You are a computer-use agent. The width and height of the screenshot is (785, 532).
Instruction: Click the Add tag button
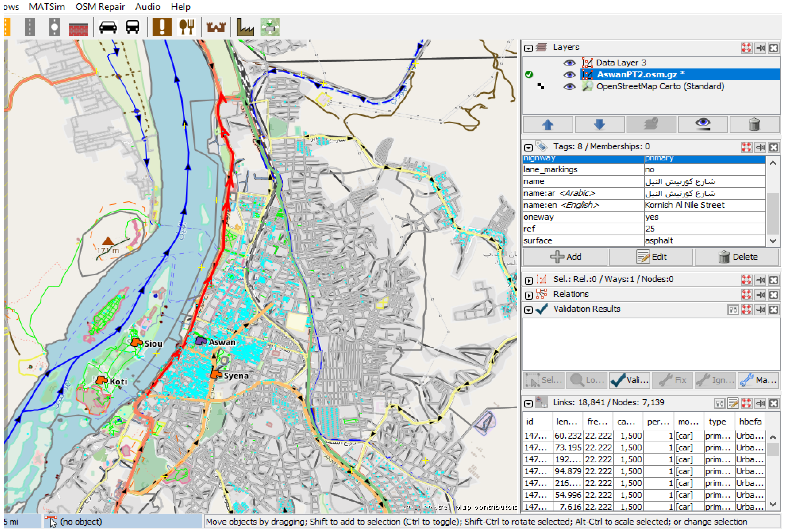[566, 257]
